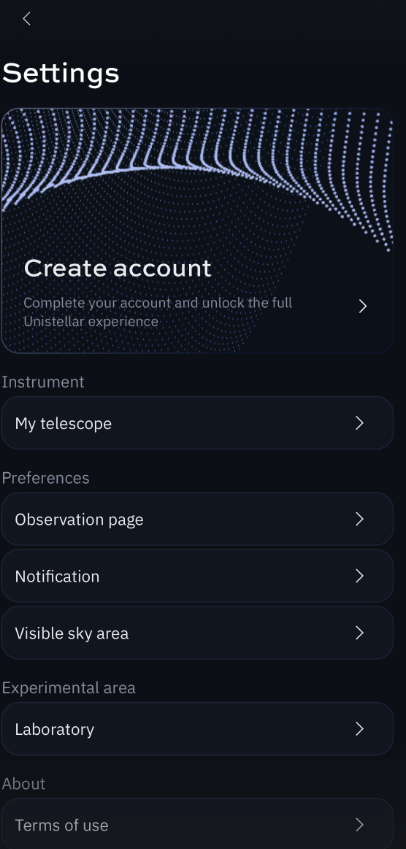Tap the arrow beside Visible sky area
The image size is (406, 849).
[x=359, y=633]
